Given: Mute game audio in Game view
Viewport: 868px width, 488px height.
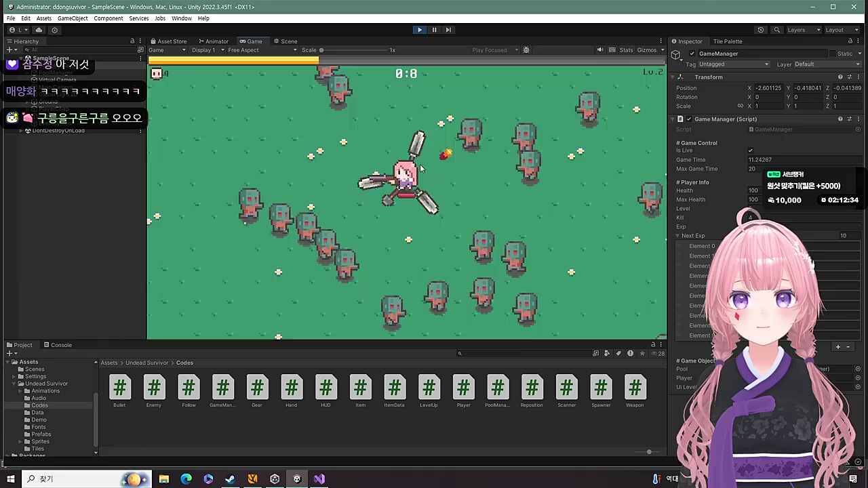Looking at the screenshot, I should [x=599, y=50].
